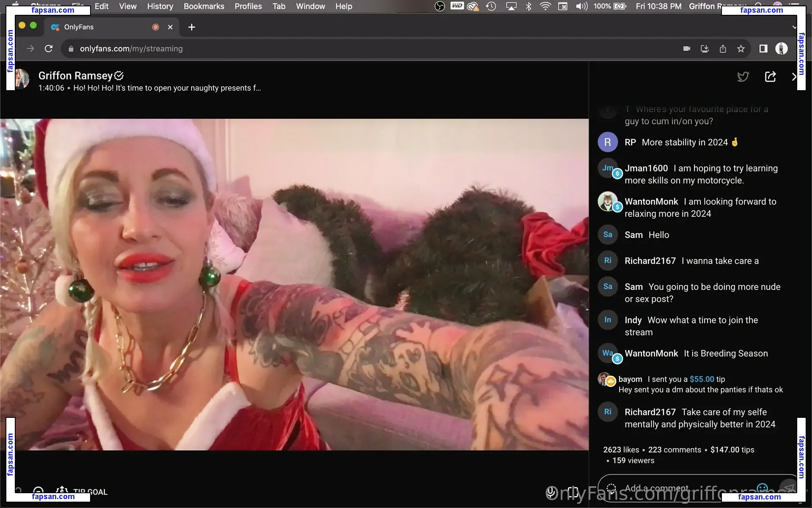Share this page from the address bar
The width and height of the screenshot is (812, 508).
(723, 49)
